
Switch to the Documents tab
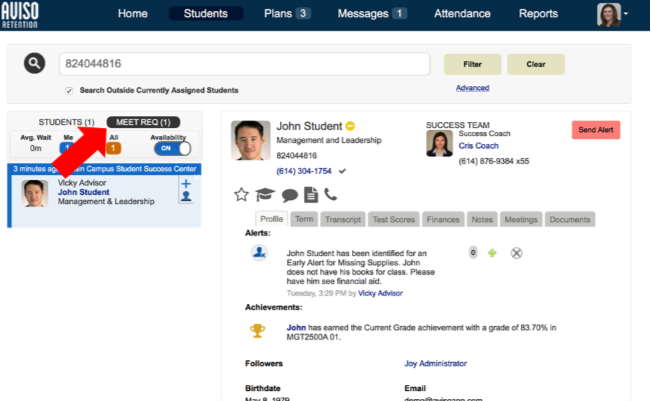570,219
